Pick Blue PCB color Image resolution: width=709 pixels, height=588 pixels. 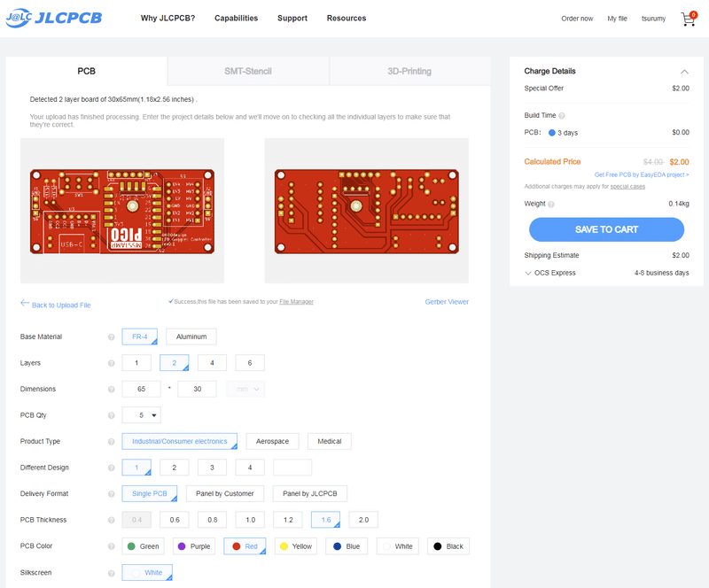pyautogui.click(x=347, y=546)
